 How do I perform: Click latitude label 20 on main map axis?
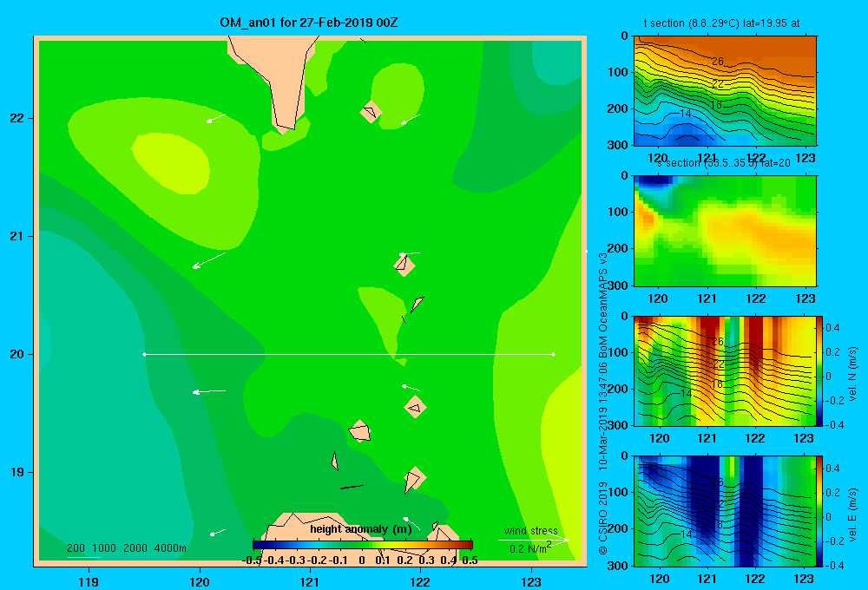tap(17, 354)
